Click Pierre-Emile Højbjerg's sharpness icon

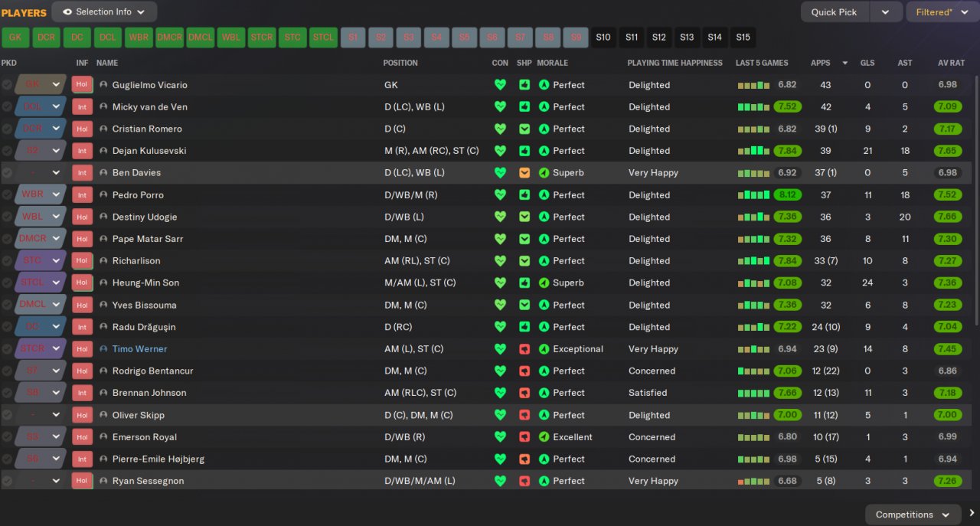coord(524,459)
